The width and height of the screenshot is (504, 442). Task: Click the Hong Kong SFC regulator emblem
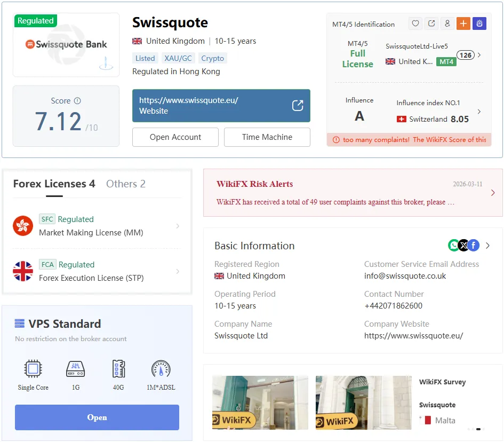coord(23,226)
